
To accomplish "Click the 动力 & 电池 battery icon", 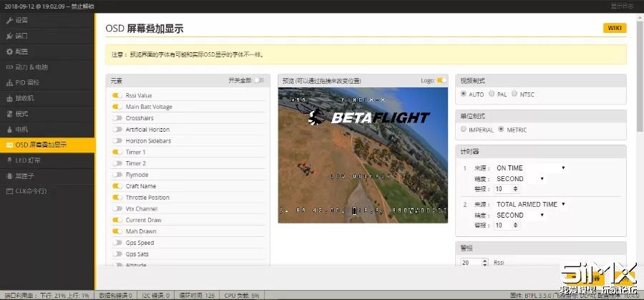I will click(x=9, y=67).
